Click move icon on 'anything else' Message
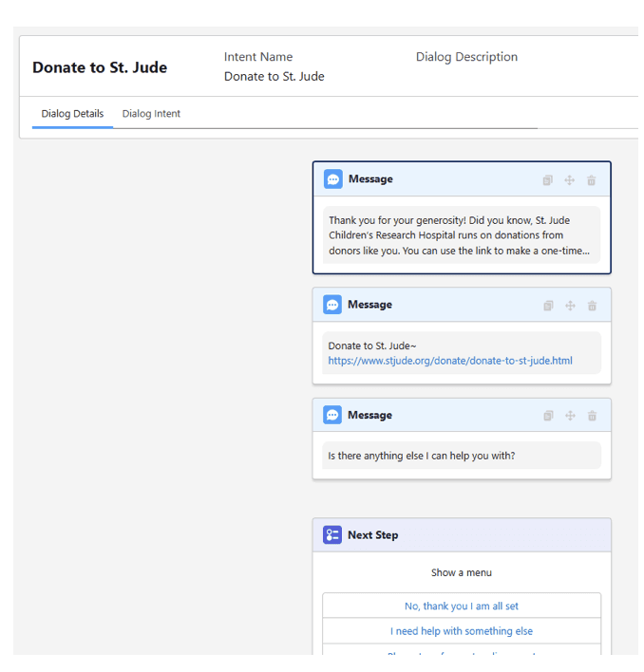The height and width of the screenshot is (672, 644). tap(570, 416)
